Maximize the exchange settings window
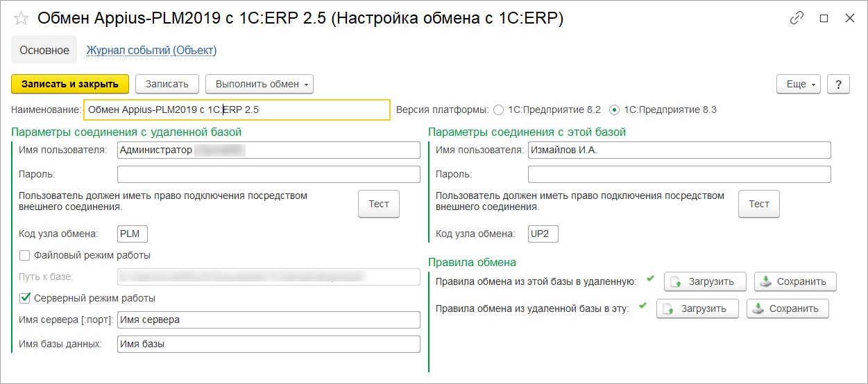This screenshot has width=868, height=384. click(x=824, y=19)
